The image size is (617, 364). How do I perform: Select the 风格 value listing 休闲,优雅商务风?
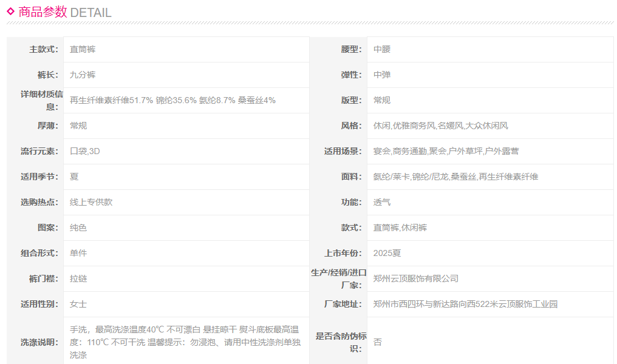(440, 126)
